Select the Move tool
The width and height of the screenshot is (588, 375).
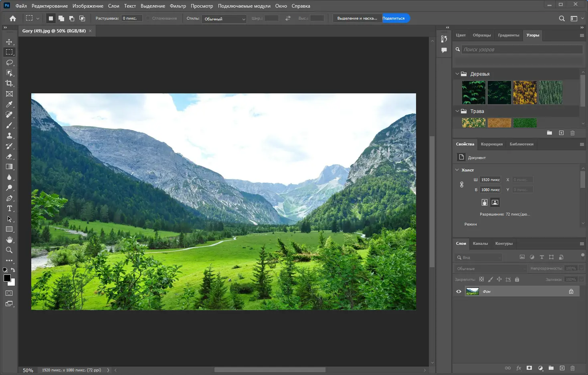pos(9,42)
